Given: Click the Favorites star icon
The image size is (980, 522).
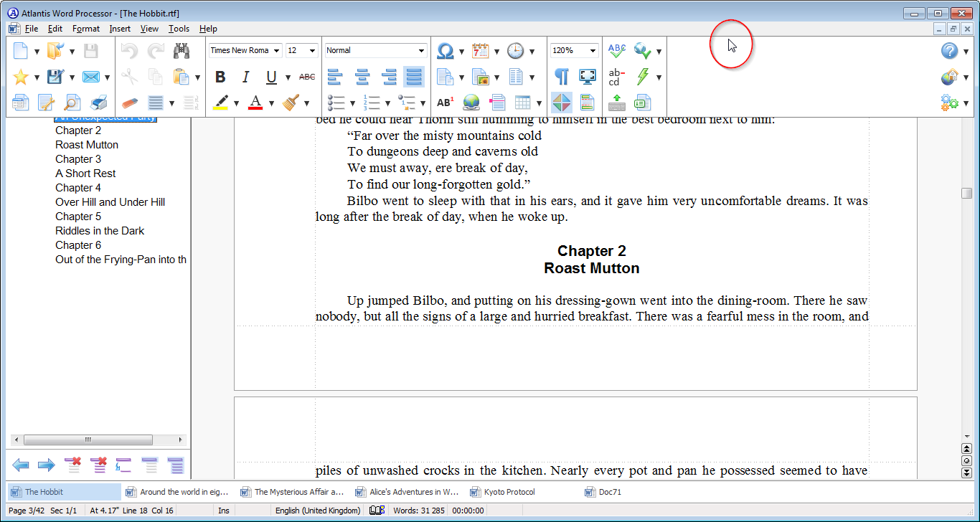Looking at the screenshot, I should (21, 77).
